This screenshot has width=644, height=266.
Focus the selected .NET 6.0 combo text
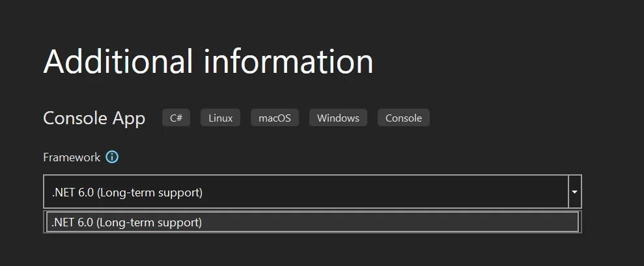(x=128, y=193)
